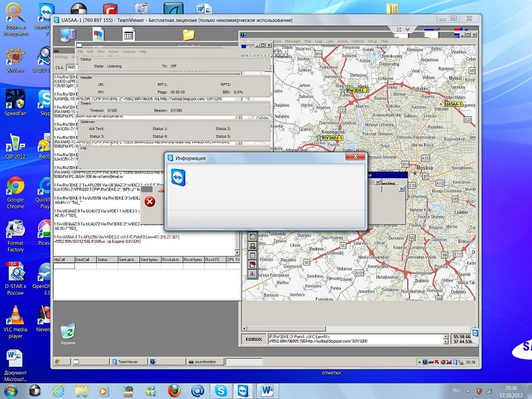The height and width of the screenshot is (399, 532).
Task: Switch to the Word taskbar button
Action: pyautogui.click(x=267, y=391)
